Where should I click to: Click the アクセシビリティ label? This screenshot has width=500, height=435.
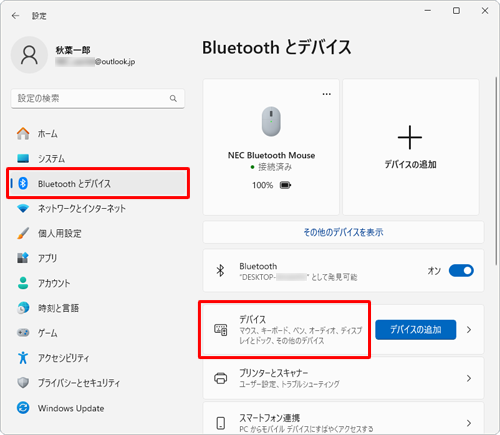coord(64,358)
